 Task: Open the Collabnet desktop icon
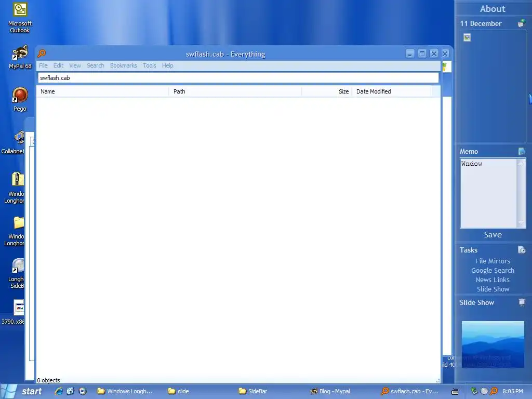tap(13, 142)
